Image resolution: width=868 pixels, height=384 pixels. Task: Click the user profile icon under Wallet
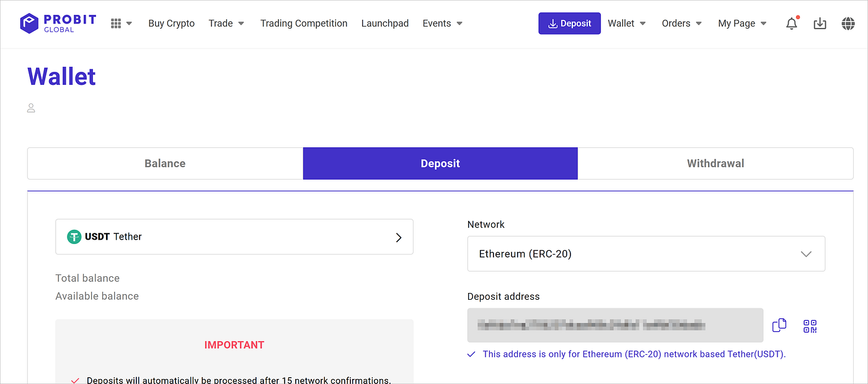click(x=31, y=108)
